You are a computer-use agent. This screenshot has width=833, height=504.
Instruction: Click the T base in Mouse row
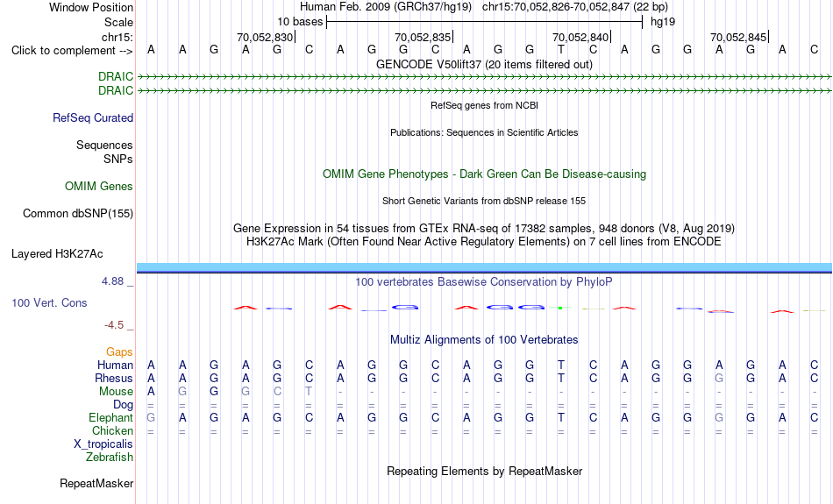[x=309, y=392]
